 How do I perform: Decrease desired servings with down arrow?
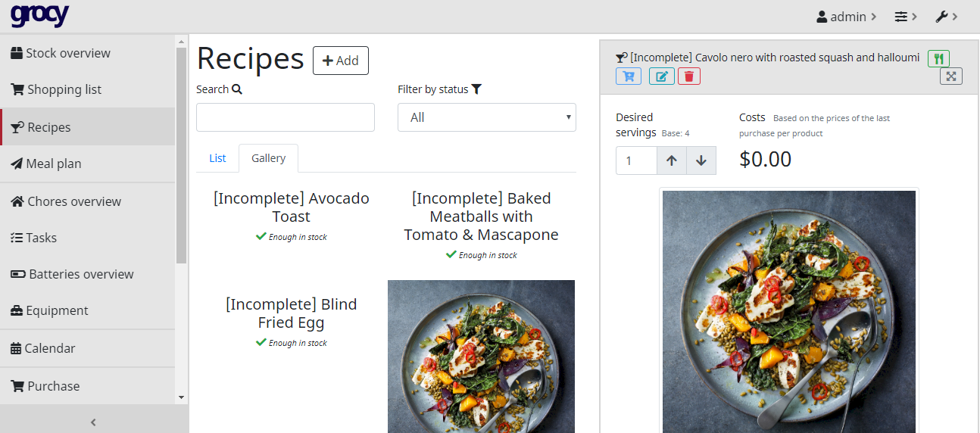click(x=701, y=160)
